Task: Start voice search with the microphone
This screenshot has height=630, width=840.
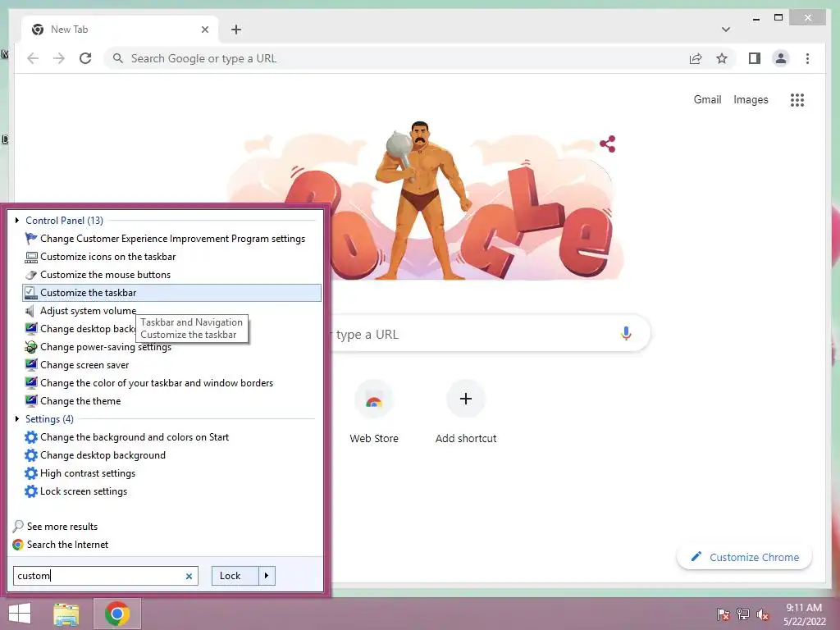Action: pos(626,333)
